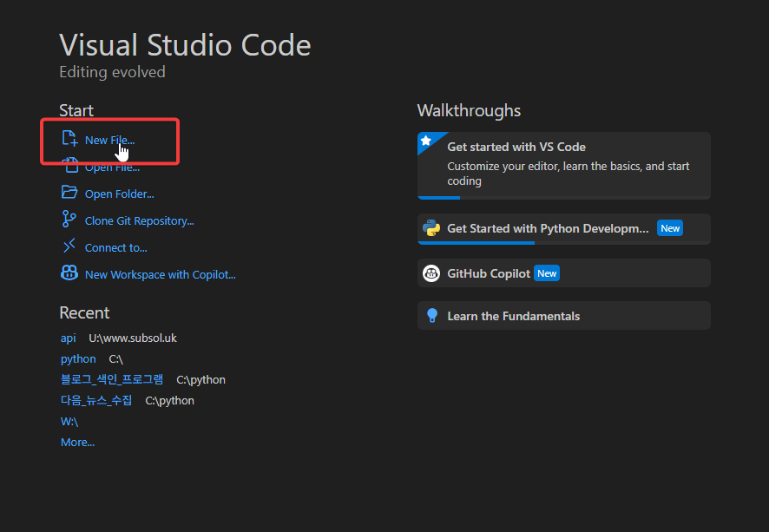Click the Visual Studio Code title text

(x=185, y=45)
